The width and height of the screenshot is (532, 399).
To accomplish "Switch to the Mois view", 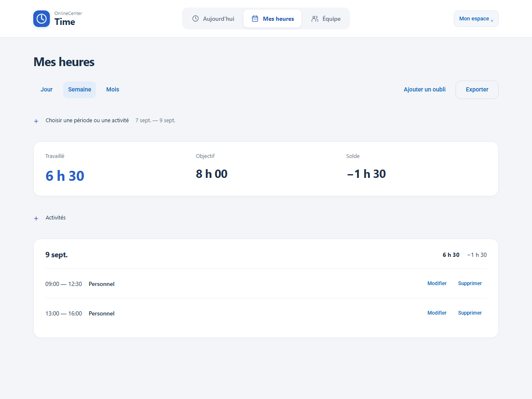I will [113, 90].
